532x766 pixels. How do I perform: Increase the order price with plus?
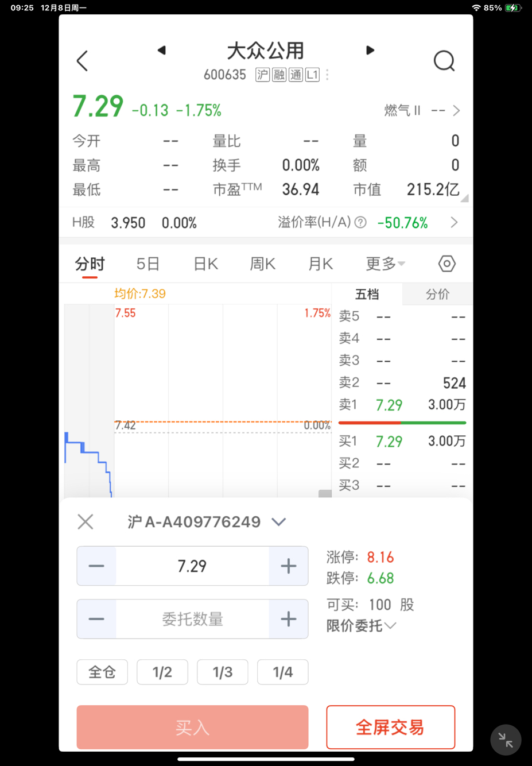(x=289, y=566)
